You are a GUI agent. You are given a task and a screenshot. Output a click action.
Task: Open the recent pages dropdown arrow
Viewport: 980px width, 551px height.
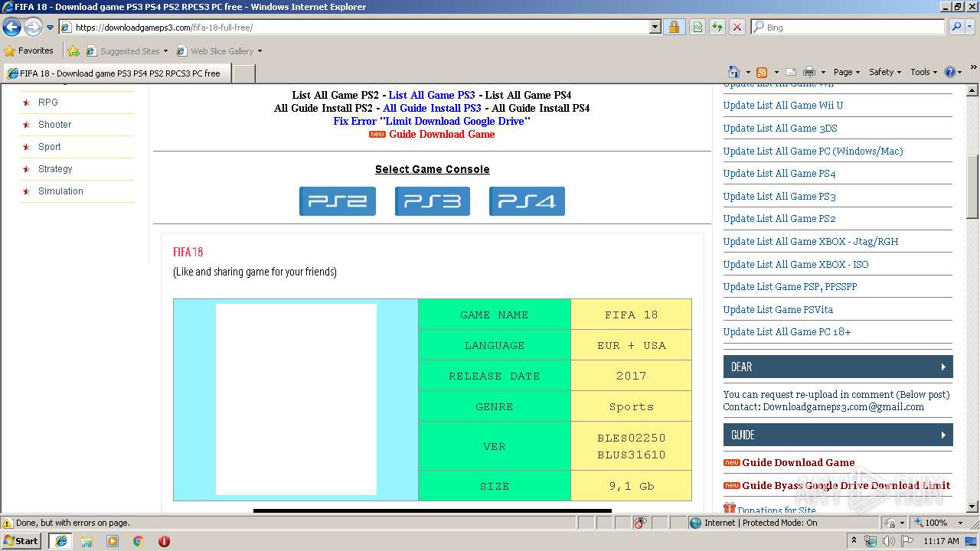[x=51, y=28]
